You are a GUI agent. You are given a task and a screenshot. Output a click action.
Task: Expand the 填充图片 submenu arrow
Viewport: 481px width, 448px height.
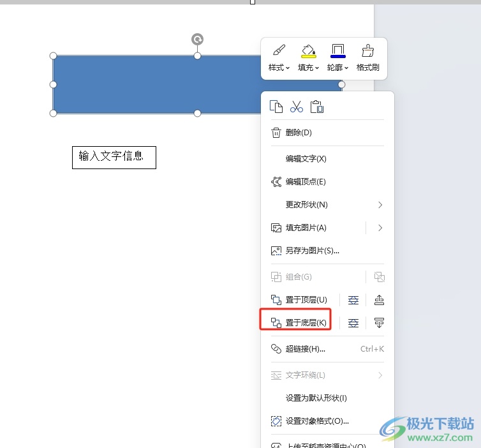pos(380,228)
